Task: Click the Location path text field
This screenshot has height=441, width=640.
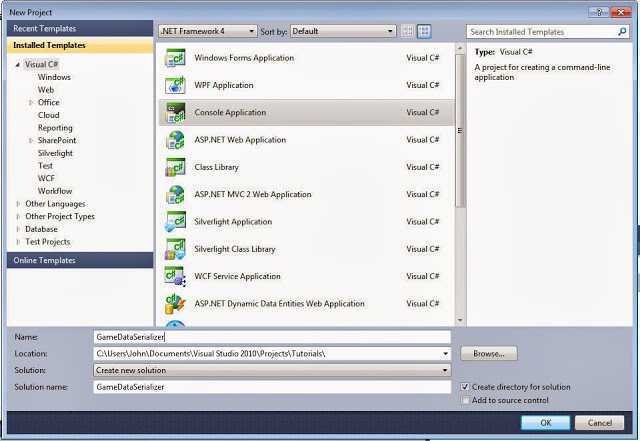Action: (267, 354)
